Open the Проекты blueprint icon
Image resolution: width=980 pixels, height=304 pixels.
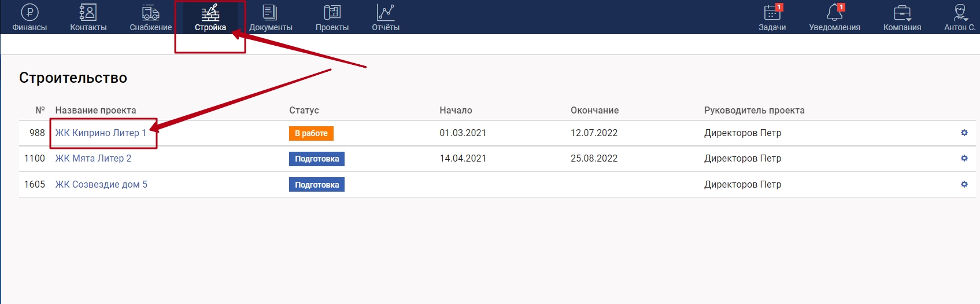(x=332, y=13)
